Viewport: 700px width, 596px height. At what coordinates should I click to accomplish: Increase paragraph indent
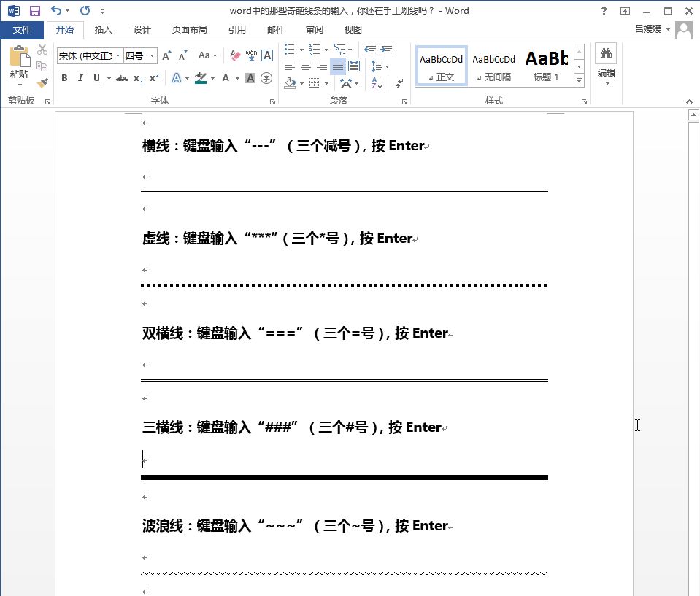tap(386, 50)
